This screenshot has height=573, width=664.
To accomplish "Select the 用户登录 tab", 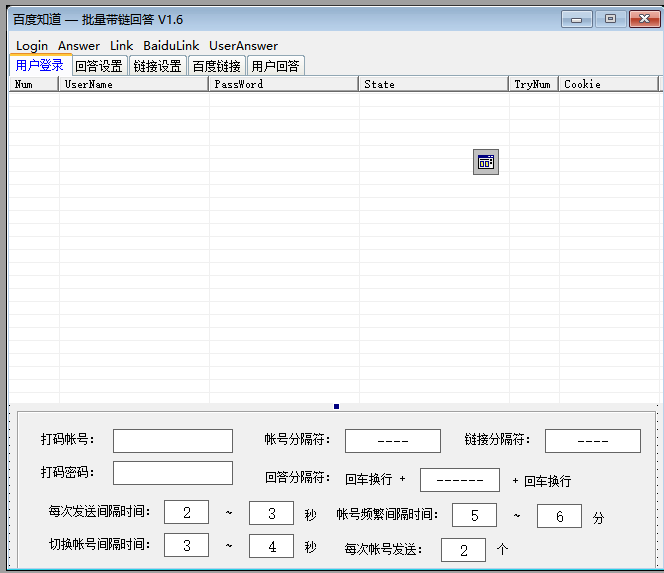I will [40, 65].
